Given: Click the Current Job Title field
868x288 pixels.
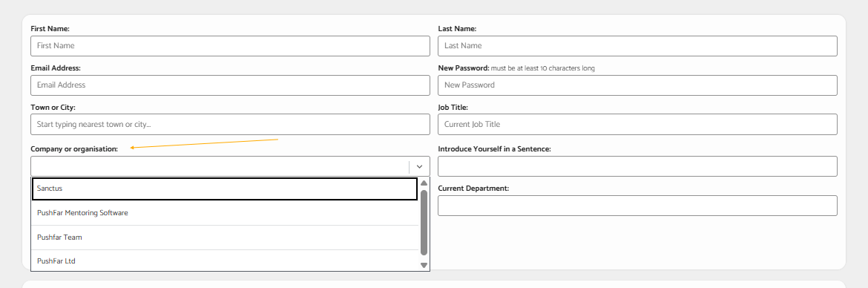Looking at the screenshot, I should 637,124.
